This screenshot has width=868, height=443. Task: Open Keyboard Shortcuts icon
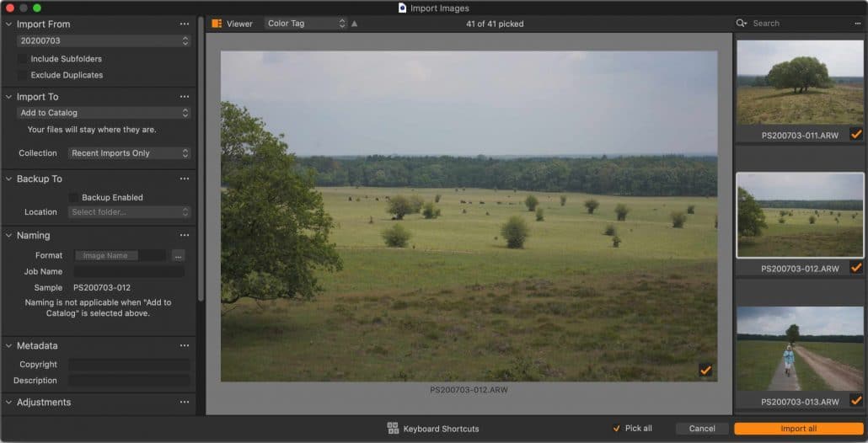(393, 428)
